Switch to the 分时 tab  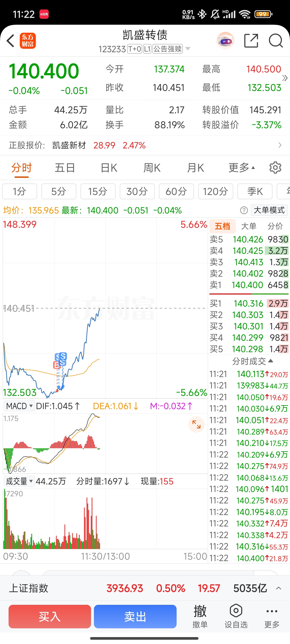pos(22,167)
